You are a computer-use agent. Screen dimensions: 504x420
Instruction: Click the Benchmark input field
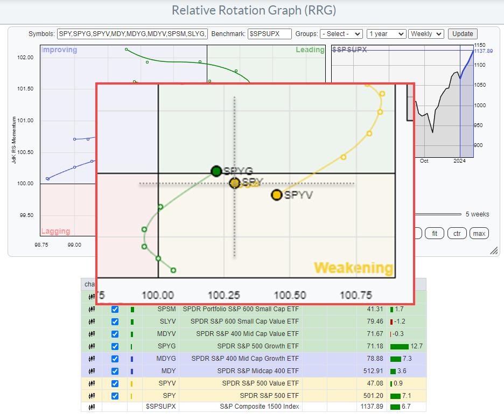click(270, 33)
